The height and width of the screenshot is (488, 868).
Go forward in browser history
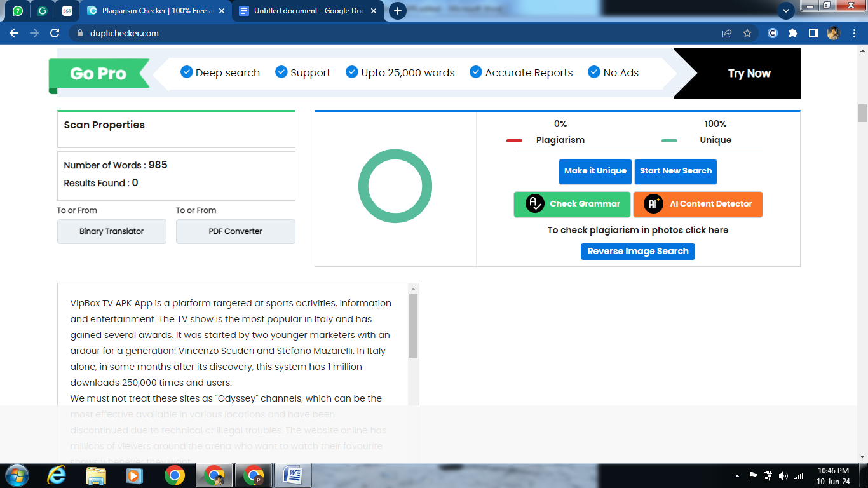point(34,33)
